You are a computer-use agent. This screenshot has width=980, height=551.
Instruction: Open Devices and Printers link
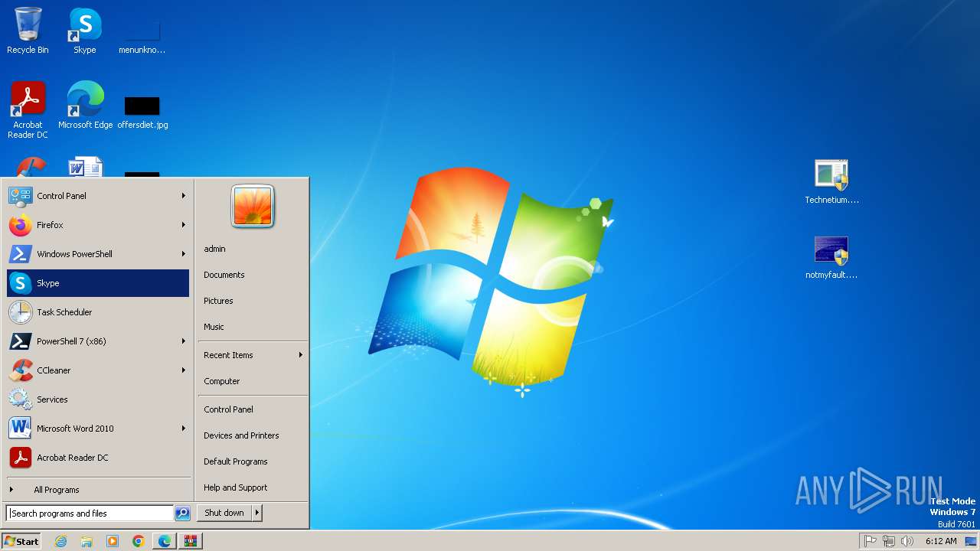(x=253, y=435)
